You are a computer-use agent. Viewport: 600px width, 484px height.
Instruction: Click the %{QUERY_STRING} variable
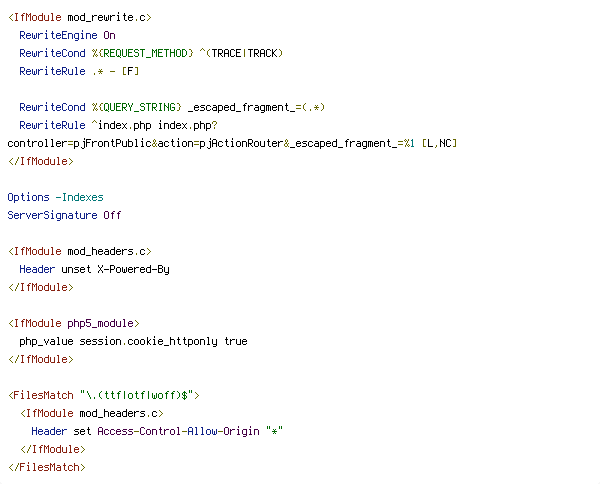136,107
